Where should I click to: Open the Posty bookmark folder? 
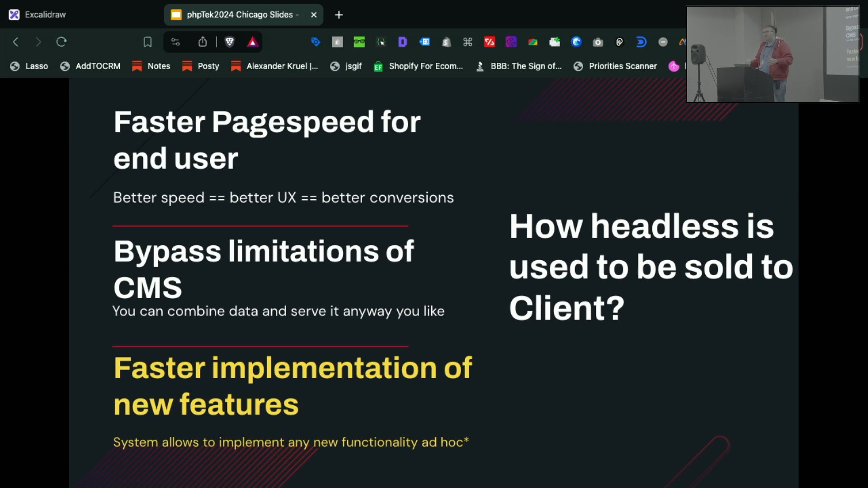pyautogui.click(x=201, y=66)
